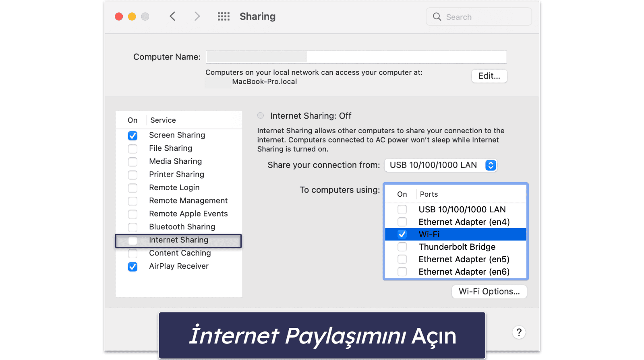
Task: Close the Sharing window with red button
Action: pos(119,16)
